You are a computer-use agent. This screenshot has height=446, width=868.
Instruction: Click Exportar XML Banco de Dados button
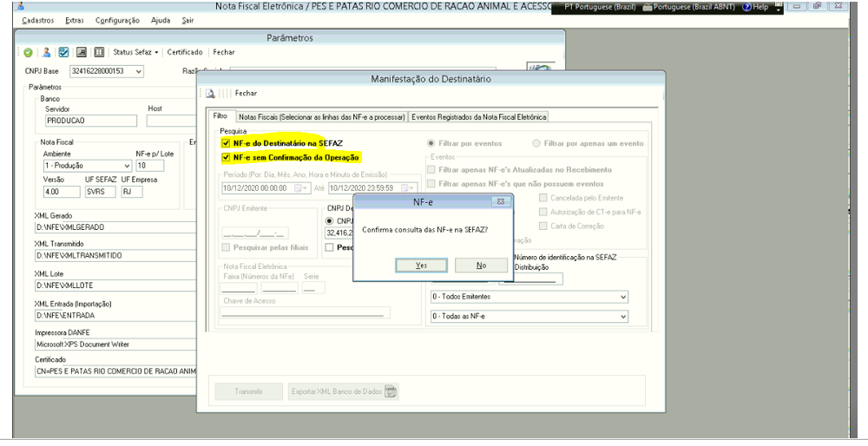coord(343,391)
